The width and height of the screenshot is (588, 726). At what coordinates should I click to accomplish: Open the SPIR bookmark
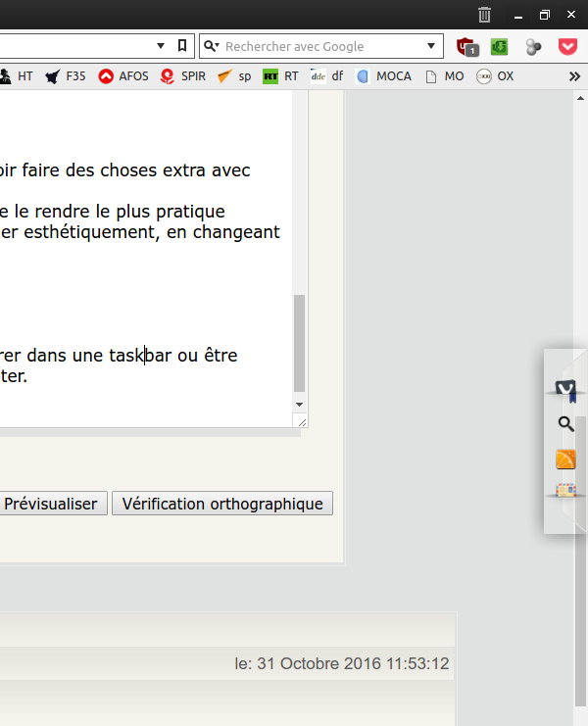point(182,76)
